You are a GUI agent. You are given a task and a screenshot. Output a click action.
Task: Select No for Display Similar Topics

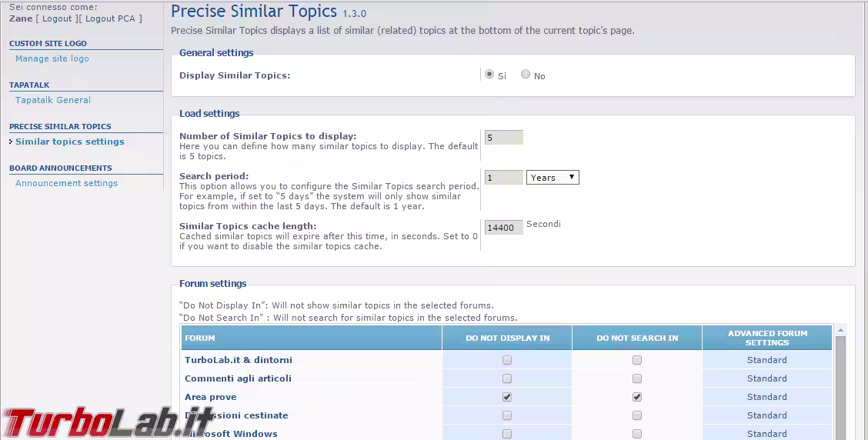[x=526, y=74]
